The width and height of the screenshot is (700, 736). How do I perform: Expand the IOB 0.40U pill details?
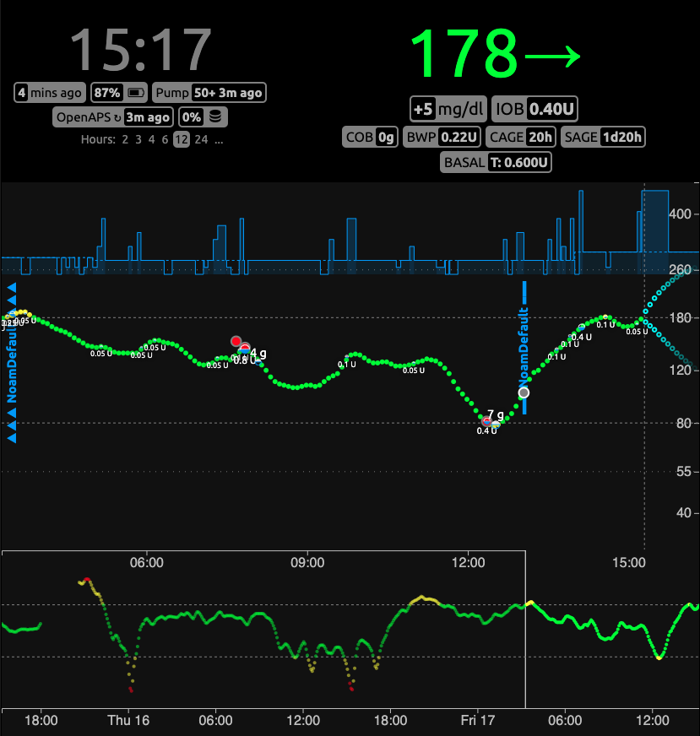coord(535,109)
